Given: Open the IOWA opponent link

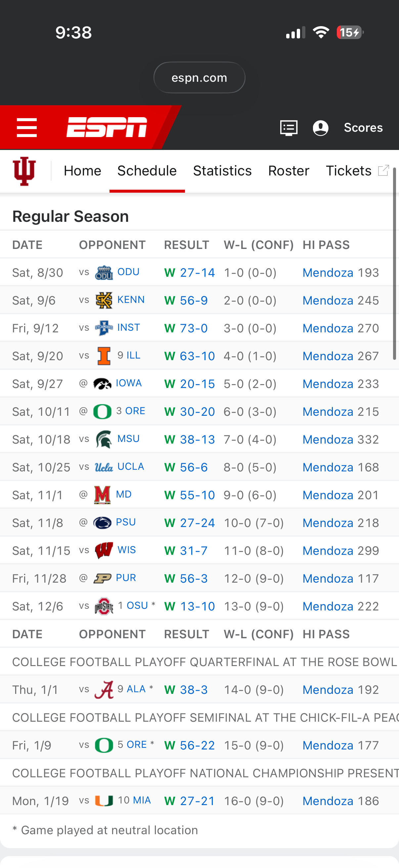Looking at the screenshot, I should pos(129,383).
